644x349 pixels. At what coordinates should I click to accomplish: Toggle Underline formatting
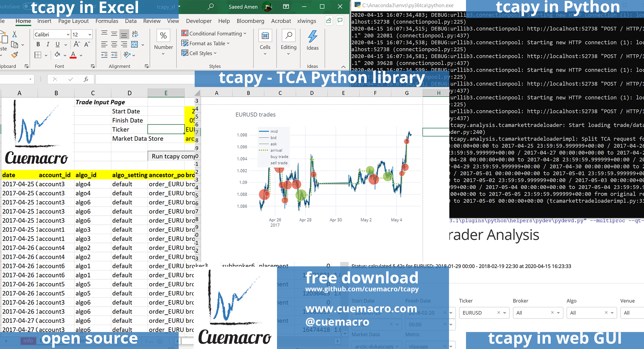[x=57, y=44]
